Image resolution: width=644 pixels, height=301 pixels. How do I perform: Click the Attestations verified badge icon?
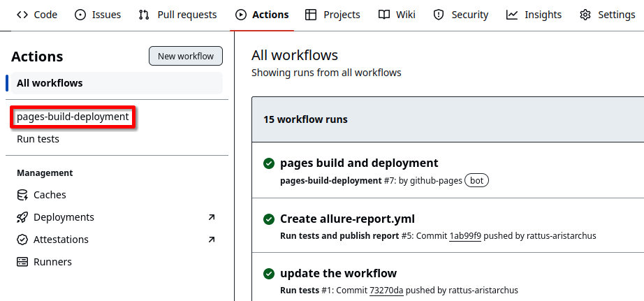pyautogui.click(x=22, y=240)
